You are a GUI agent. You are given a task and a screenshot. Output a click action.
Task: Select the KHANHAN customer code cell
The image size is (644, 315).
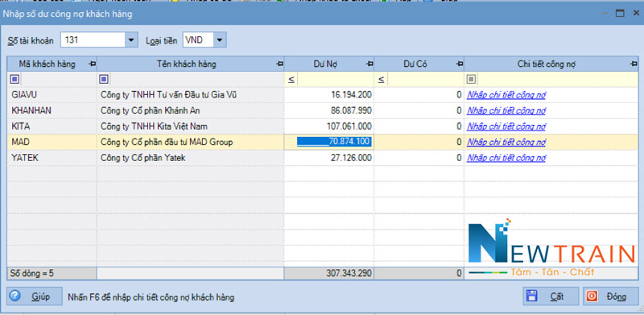pos(52,110)
